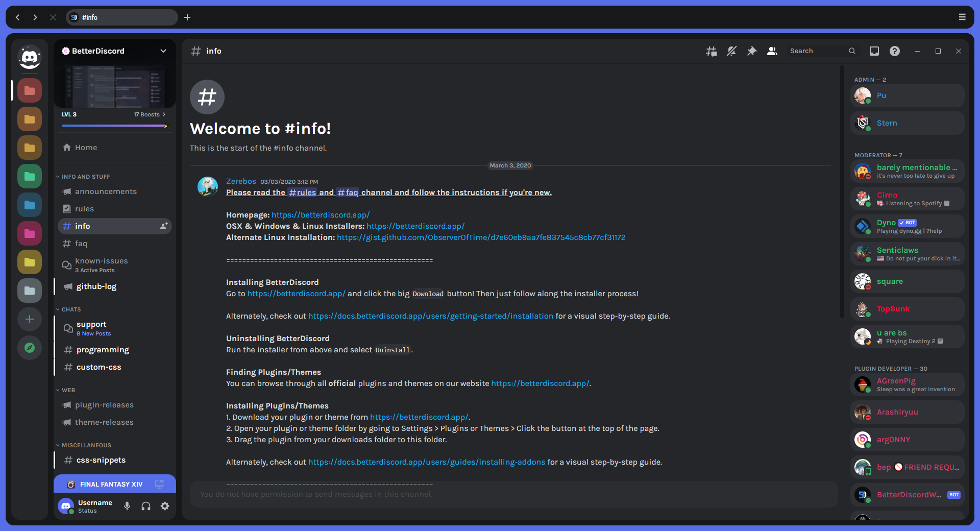Open Pu admin member profile
Image resolution: width=980 pixels, height=531 pixels.
[x=908, y=95]
